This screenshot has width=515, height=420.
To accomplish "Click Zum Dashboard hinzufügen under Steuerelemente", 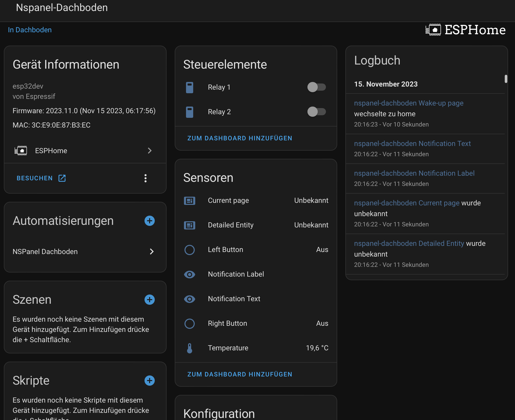I will point(239,138).
